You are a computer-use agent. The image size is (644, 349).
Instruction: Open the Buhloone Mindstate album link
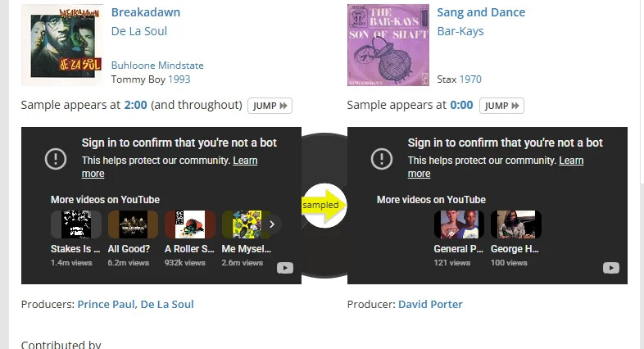click(x=157, y=66)
